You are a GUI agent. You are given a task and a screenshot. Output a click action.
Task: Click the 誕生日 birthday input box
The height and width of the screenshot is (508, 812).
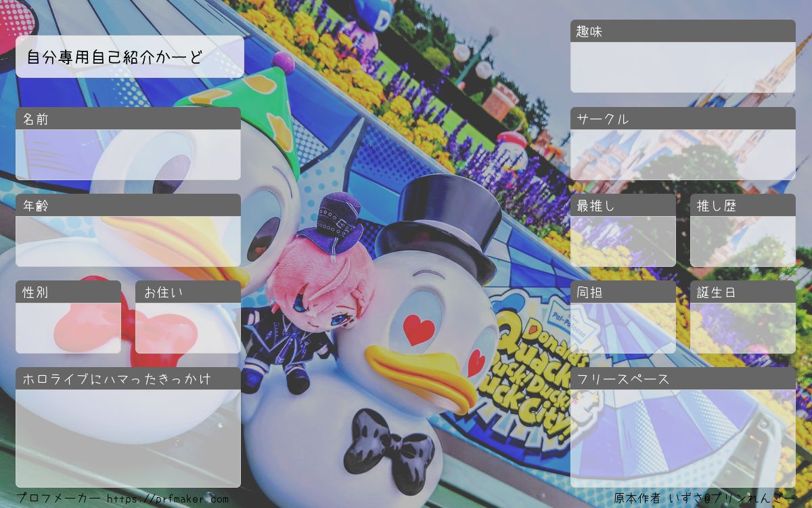(x=743, y=328)
